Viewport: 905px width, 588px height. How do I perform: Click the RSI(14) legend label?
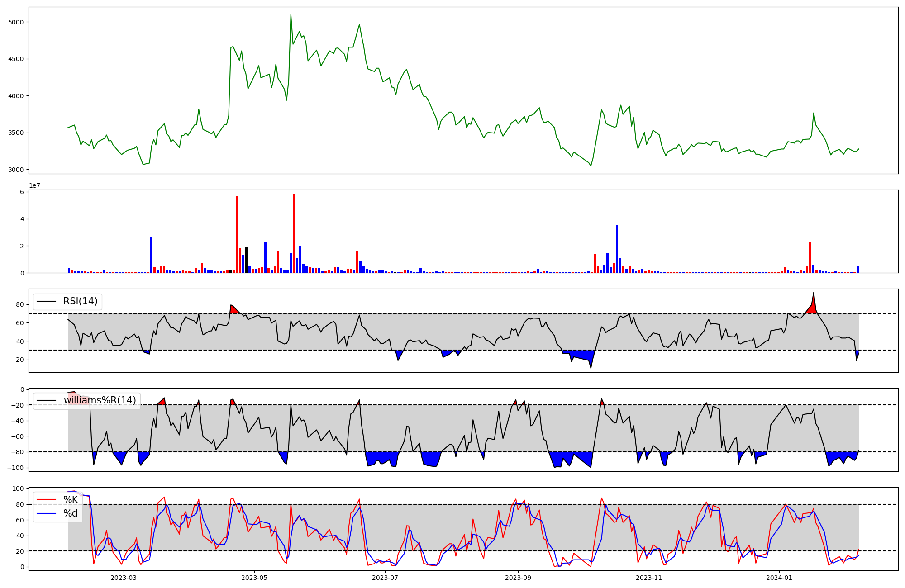pyautogui.click(x=80, y=301)
